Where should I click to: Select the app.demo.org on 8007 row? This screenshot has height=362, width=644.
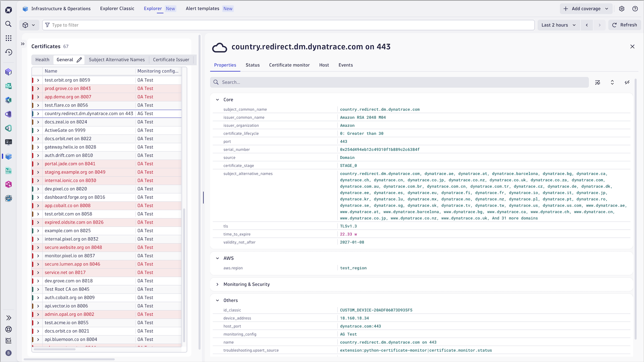tap(107, 97)
